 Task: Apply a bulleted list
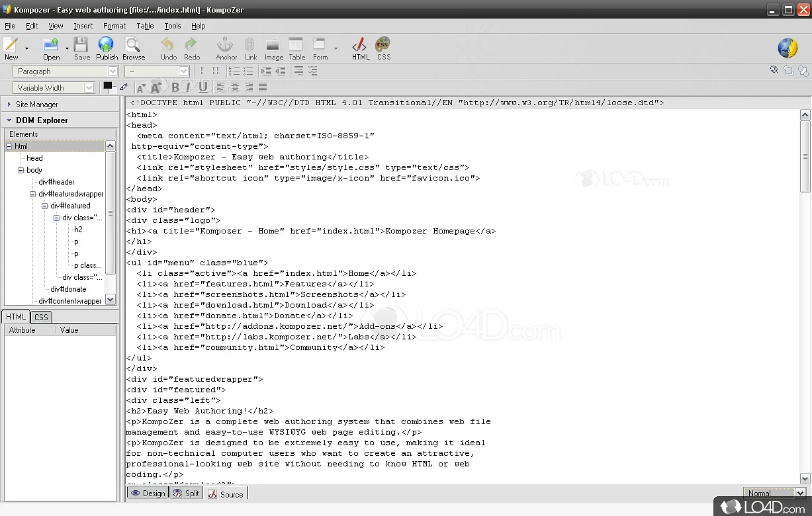[249, 71]
